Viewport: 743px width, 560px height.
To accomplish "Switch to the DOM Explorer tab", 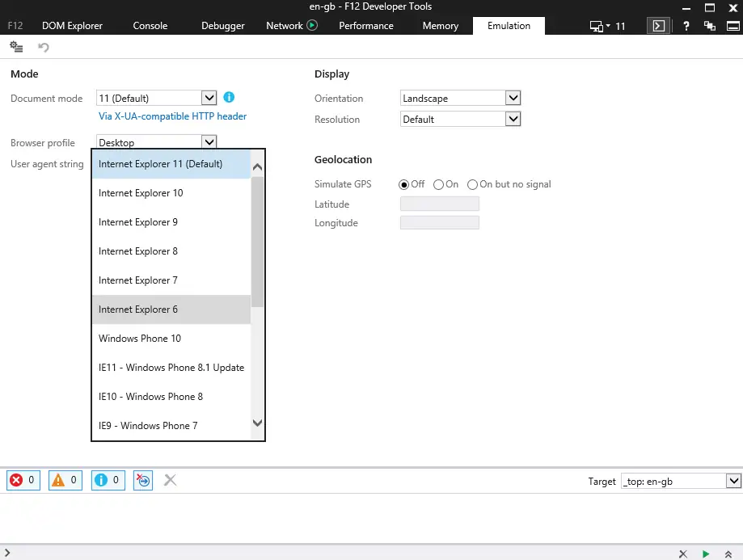I will (72, 26).
